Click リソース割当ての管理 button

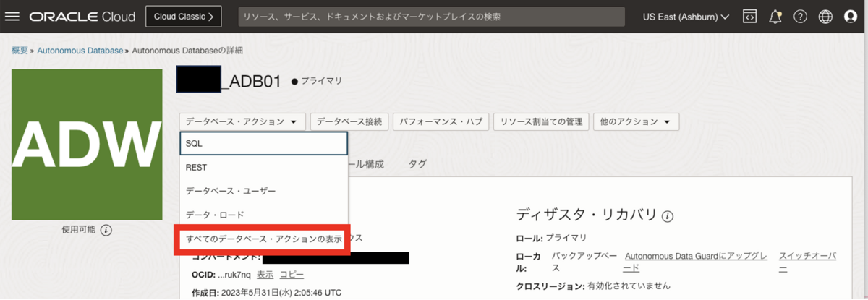(x=542, y=121)
